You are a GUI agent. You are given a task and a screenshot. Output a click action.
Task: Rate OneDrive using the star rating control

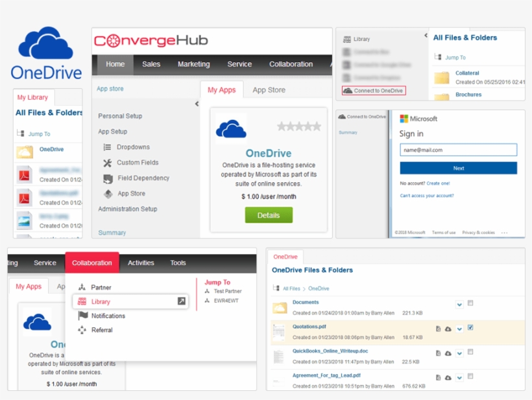point(299,125)
